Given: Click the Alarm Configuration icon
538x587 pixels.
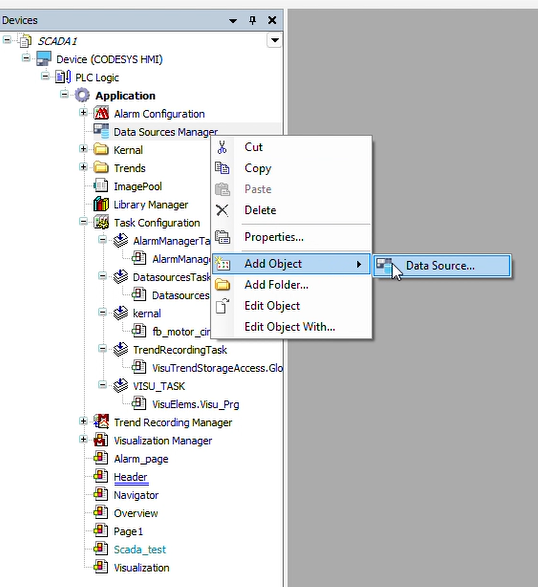Looking at the screenshot, I should (x=101, y=113).
